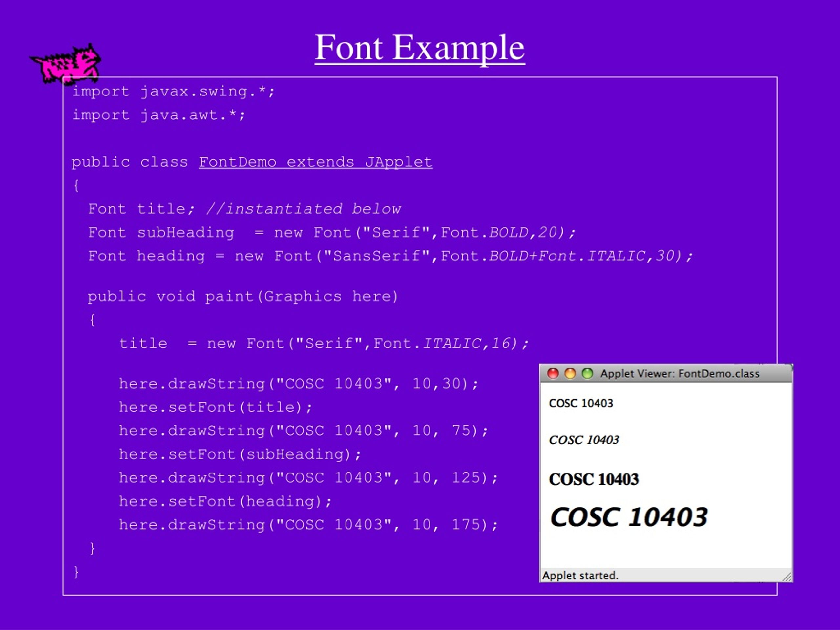Click the large bold italic 'COSC 10403' heading

pos(629,517)
